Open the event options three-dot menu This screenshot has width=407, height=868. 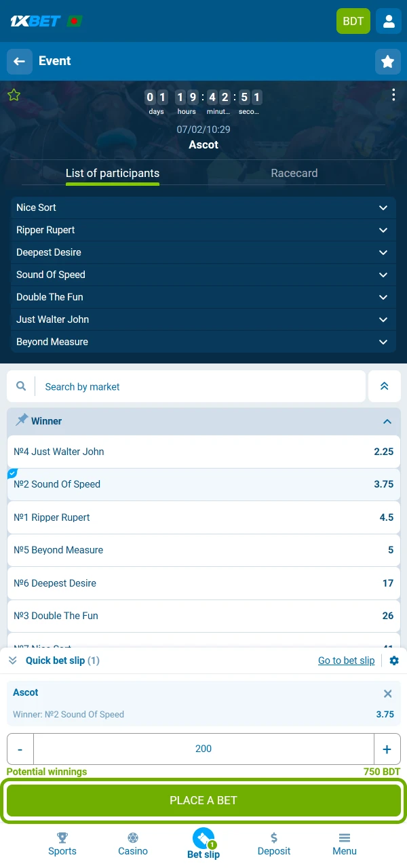[x=393, y=94]
